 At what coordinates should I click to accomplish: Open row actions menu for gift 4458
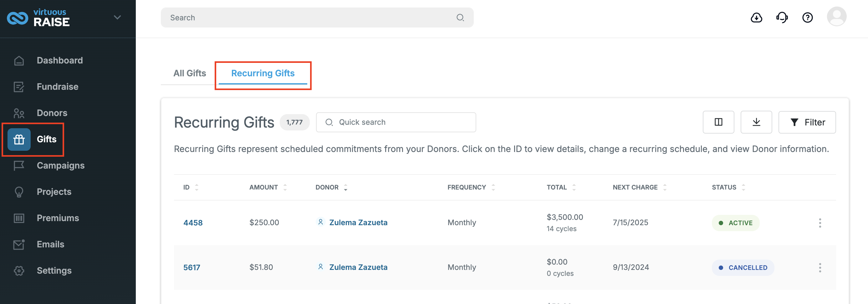coord(820,223)
